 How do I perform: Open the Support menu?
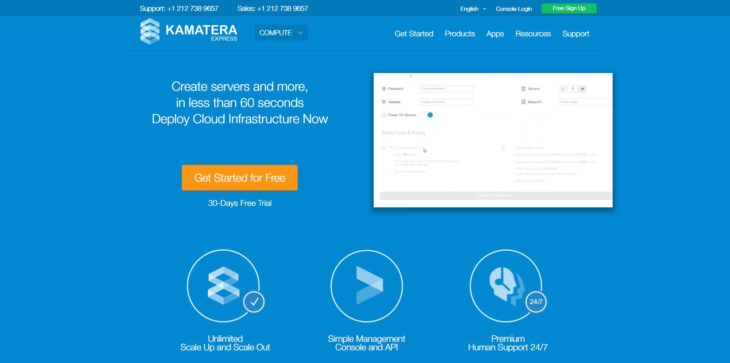[x=575, y=34]
